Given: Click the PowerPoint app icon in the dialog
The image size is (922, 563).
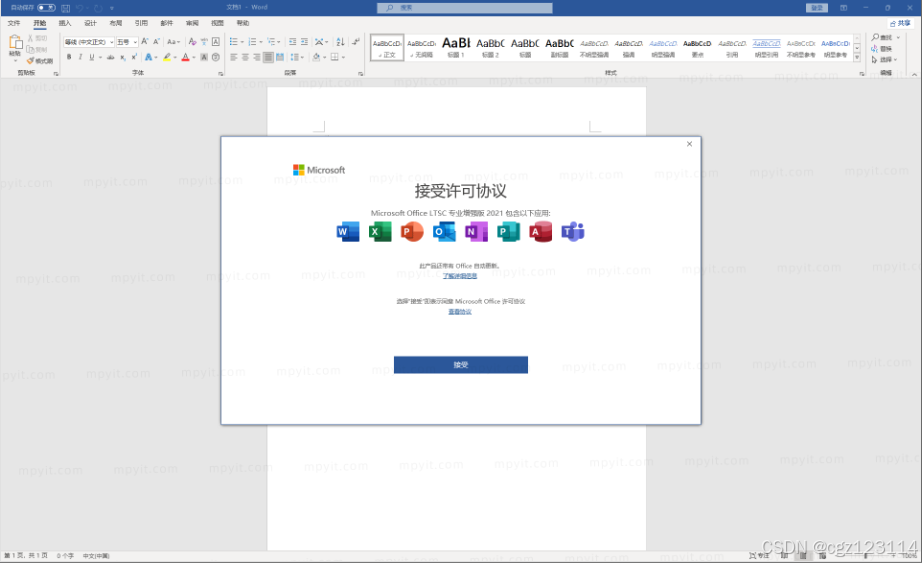Looking at the screenshot, I should point(412,232).
